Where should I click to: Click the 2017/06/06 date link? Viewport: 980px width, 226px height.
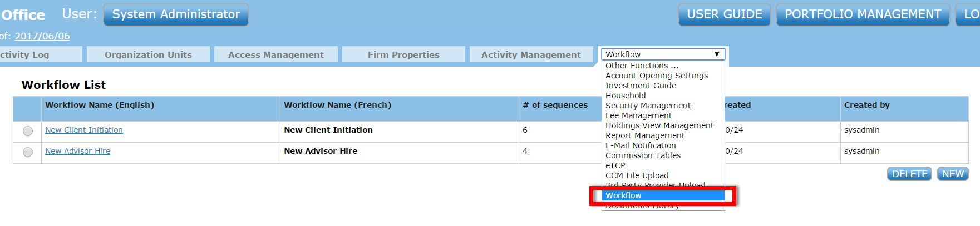(42, 36)
